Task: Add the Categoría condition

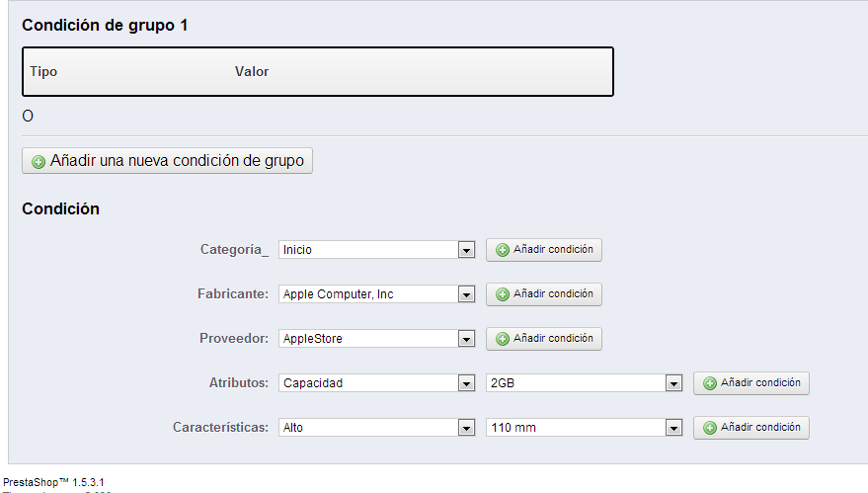Action: pos(544,250)
